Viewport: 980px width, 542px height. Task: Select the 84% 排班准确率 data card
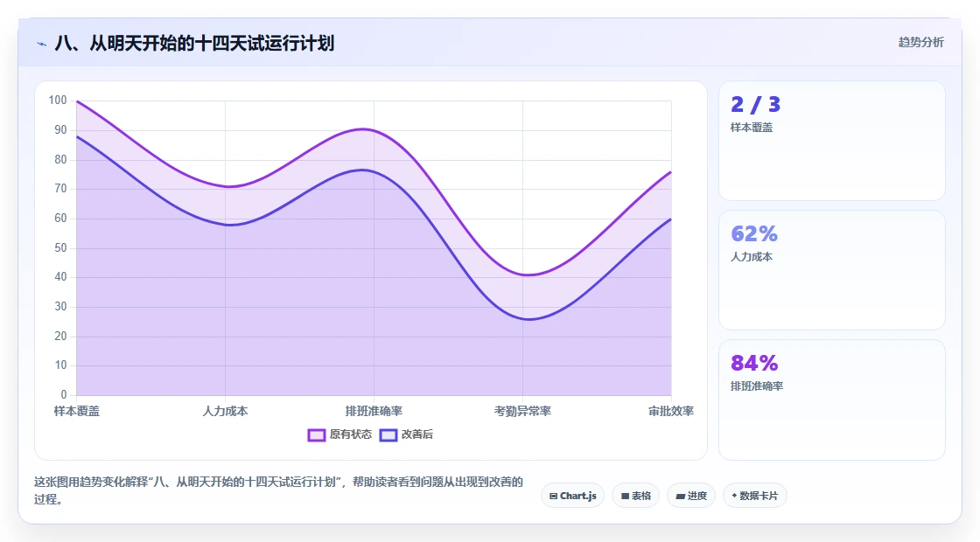[832, 400]
